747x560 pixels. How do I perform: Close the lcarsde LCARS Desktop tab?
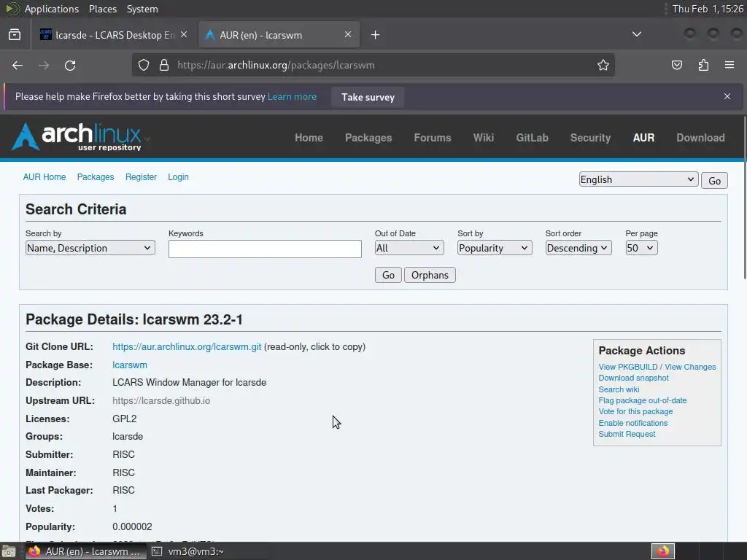click(184, 35)
